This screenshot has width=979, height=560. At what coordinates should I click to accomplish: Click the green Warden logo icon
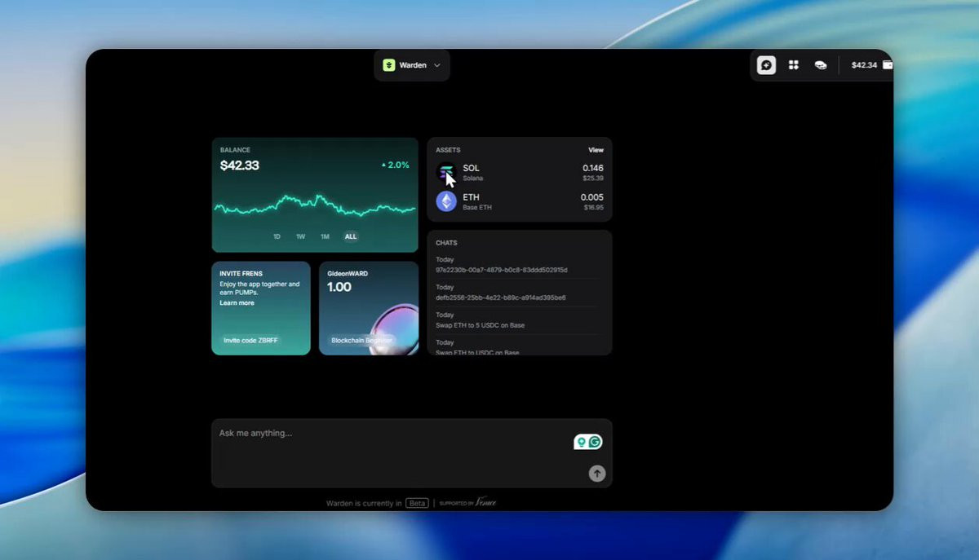[389, 65]
